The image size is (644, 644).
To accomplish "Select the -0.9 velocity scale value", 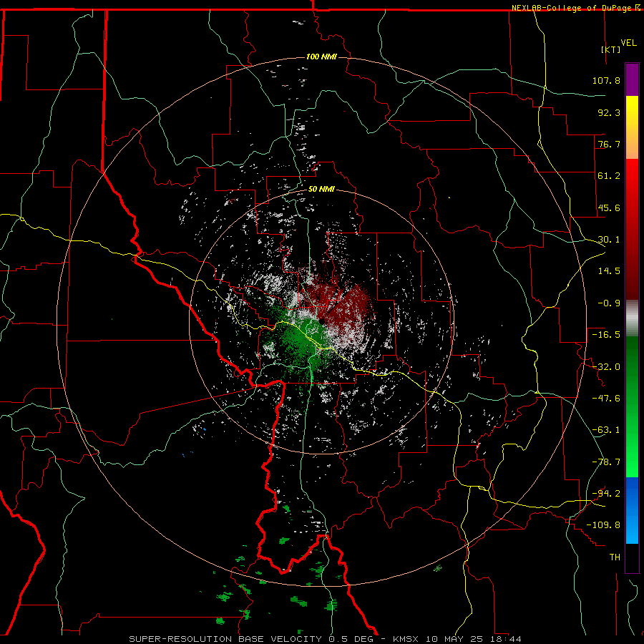I will (609, 303).
